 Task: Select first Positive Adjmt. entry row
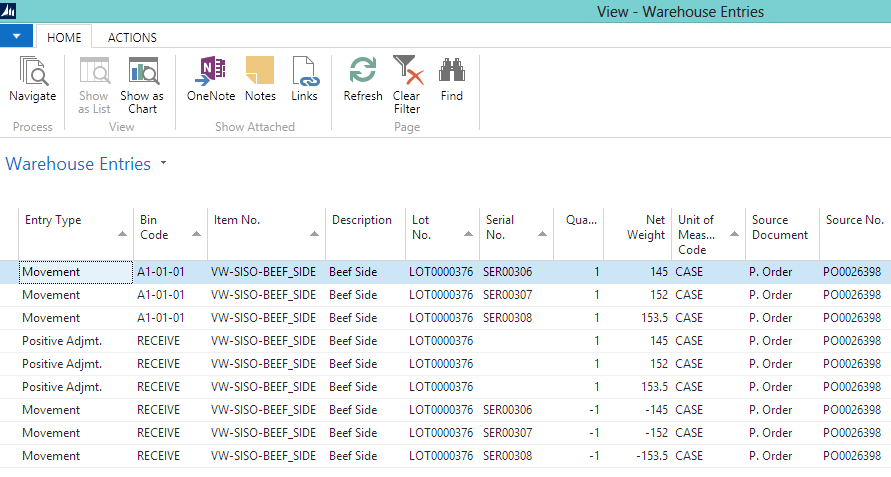(x=62, y=341)
